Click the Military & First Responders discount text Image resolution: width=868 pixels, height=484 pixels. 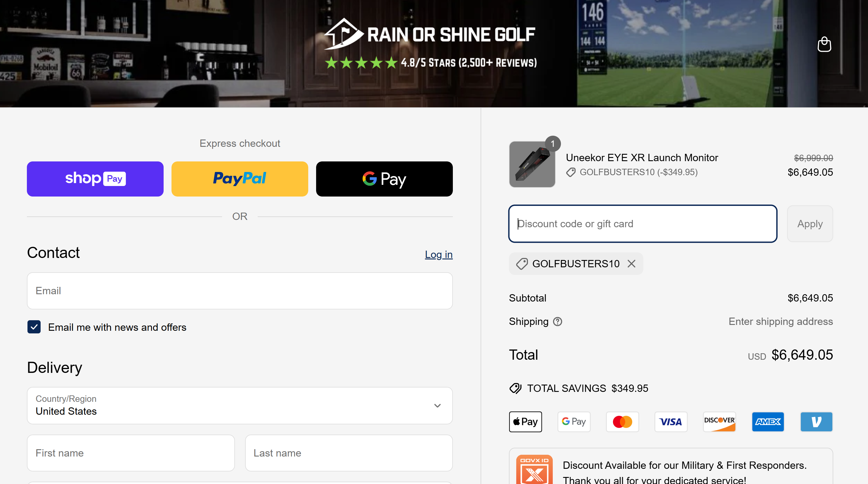point(684,473)
